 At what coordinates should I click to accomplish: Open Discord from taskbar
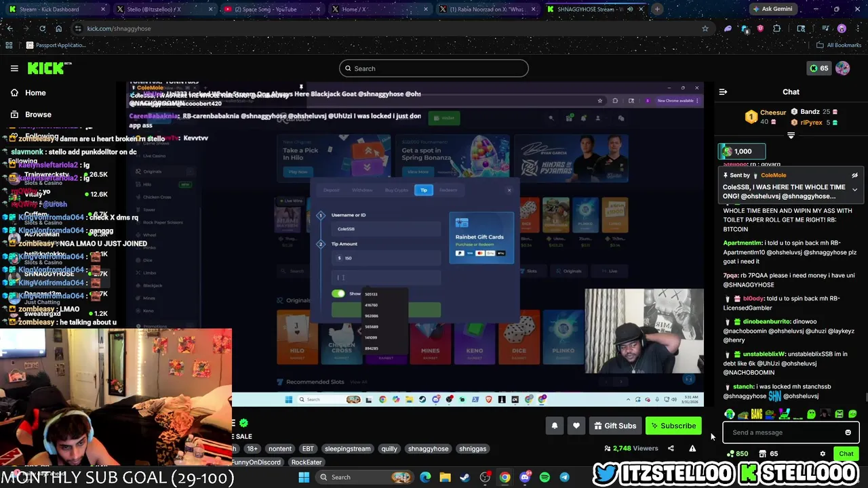point(525,477)
